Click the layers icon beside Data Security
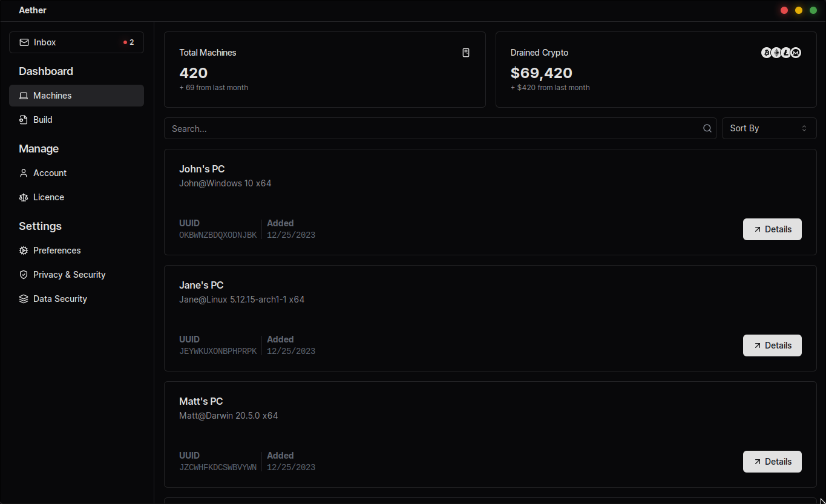The height and width of the screenshot is (504, 826). 23,298
